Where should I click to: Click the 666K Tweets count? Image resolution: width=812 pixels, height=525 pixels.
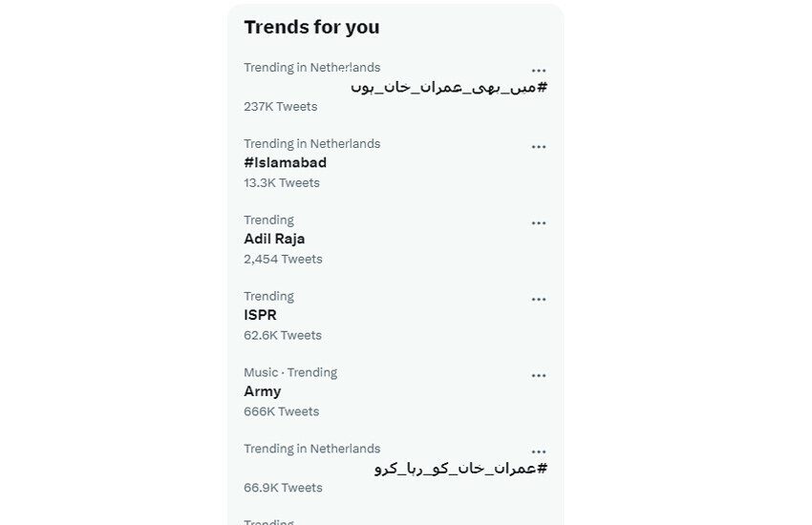281,412
